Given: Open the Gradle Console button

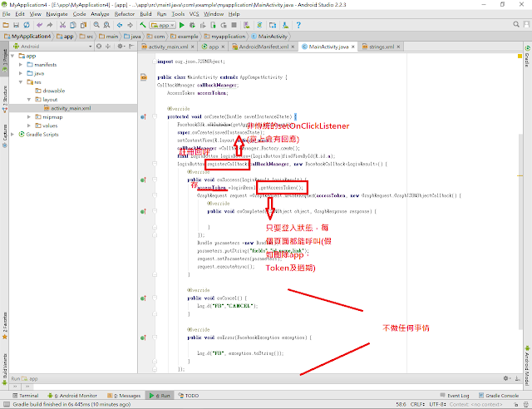Looking at the screenshot, I should point(499,396).
